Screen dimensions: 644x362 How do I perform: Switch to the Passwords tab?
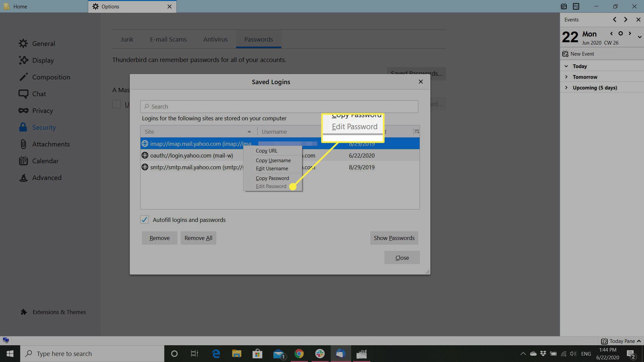tap(259, 39)
